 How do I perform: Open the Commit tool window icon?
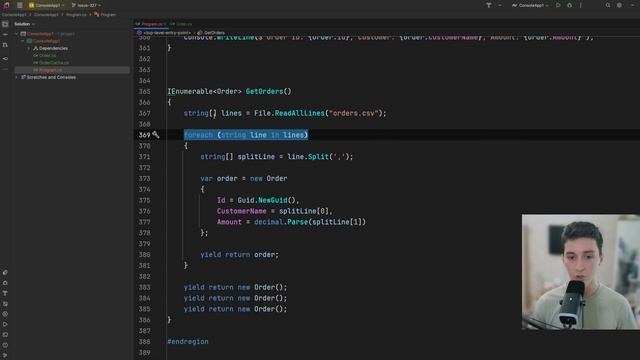pos(5,35)
